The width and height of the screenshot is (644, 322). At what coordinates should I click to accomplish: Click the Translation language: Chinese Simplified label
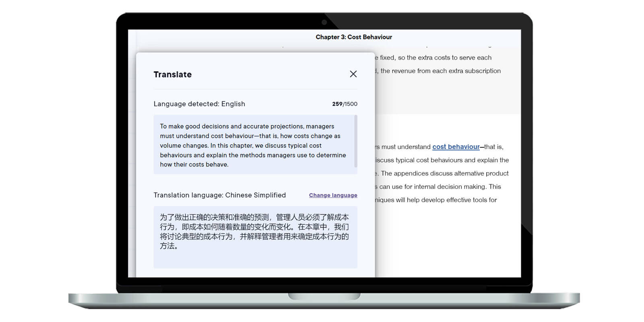(219, 195)
